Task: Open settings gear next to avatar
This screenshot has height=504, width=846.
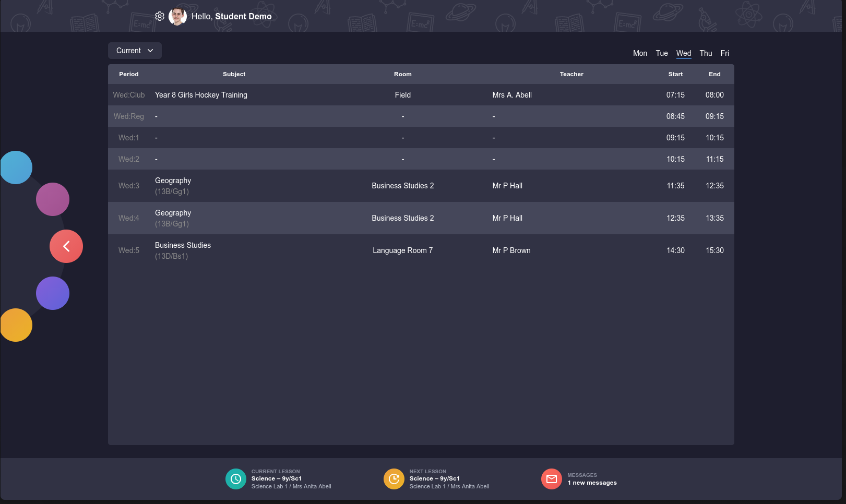Action: tap(160, 16)
